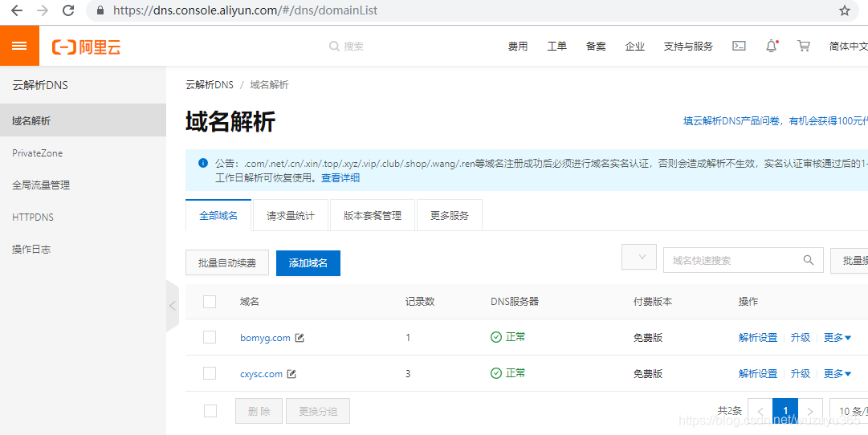
Task: Open 简体中文 language selector
Action: [x=848, y=47]
